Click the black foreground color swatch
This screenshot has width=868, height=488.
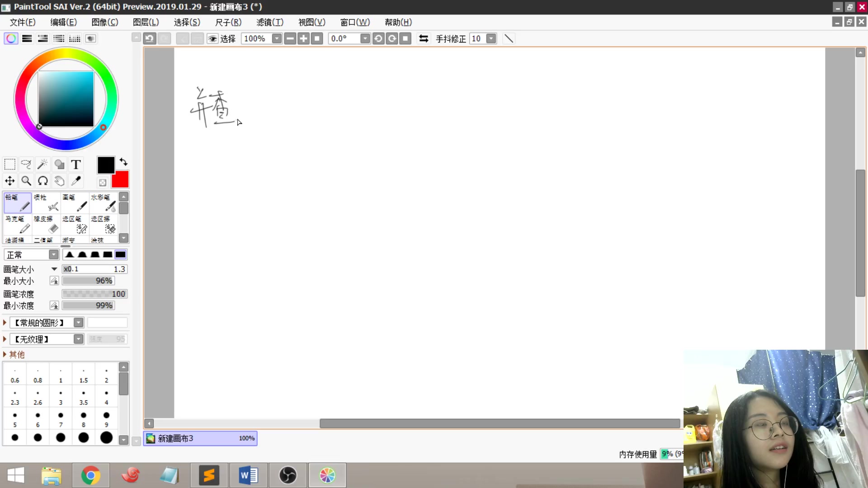pos(106,165)
